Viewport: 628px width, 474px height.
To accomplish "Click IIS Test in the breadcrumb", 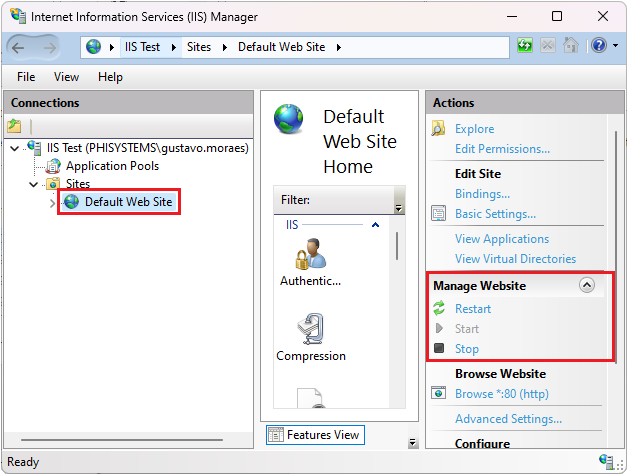I will (x=142, y=47).
